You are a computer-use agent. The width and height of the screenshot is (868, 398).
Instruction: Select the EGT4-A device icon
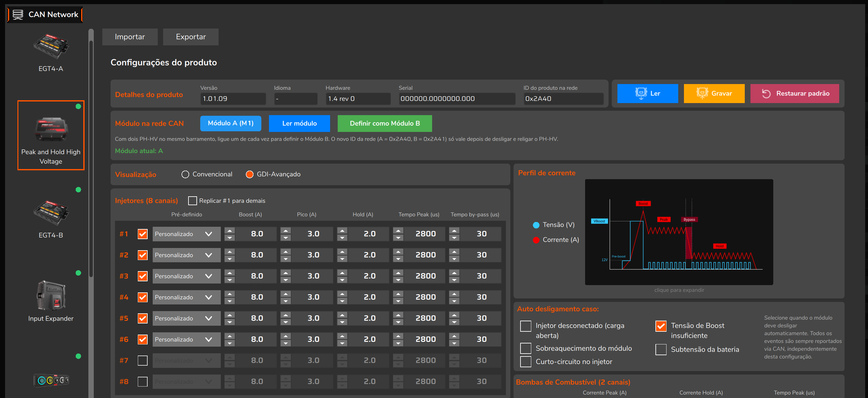[x=51, y=46]
